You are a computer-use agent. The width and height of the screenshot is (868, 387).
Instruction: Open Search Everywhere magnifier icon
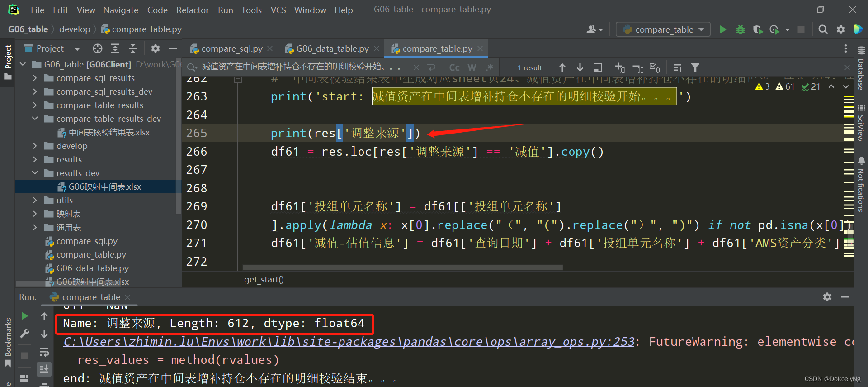click(x=823, y=29)
